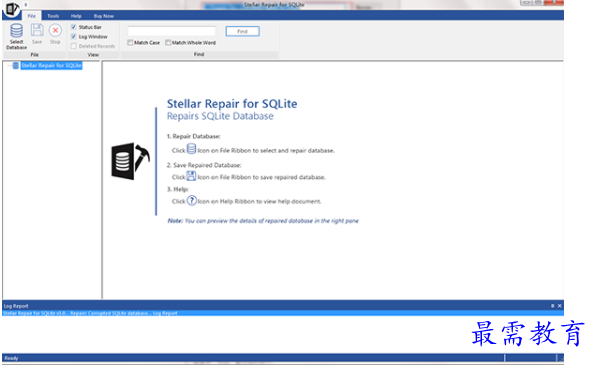Image resolution: width=593 pixels, height=365 pixels.
Task: Click the Find button
Action: (x=242, y=31)
